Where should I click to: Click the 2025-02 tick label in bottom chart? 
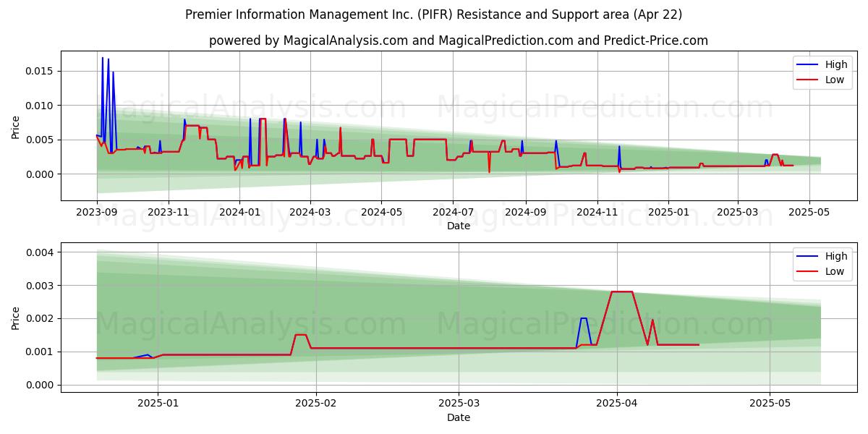click(317, 404)
